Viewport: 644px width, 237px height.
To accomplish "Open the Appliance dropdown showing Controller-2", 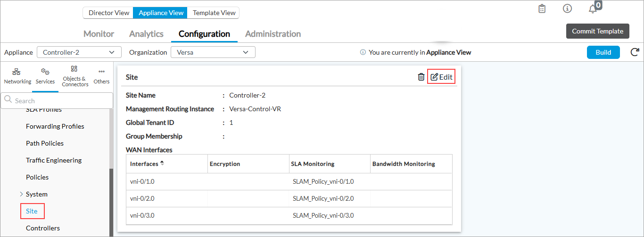I will pos(79,52).
